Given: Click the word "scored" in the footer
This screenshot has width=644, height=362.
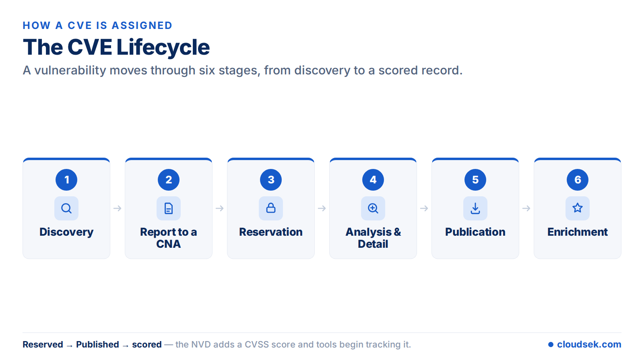Looking at the screenshot, I should click(147, 344).
